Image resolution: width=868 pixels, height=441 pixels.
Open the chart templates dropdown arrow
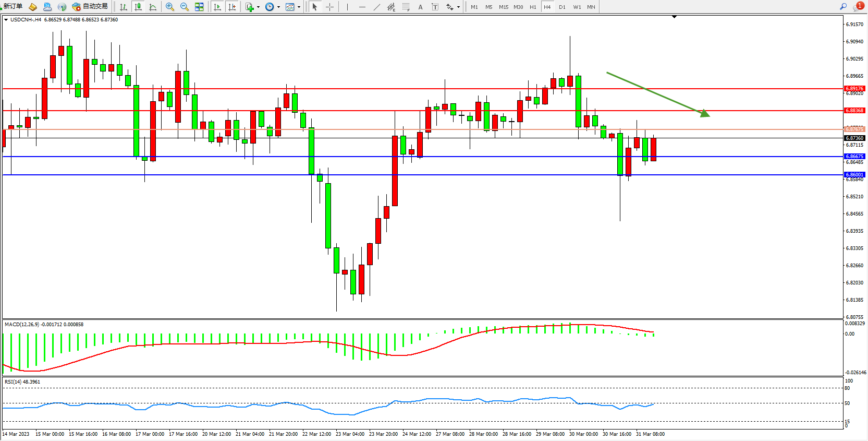pos(299,7)
